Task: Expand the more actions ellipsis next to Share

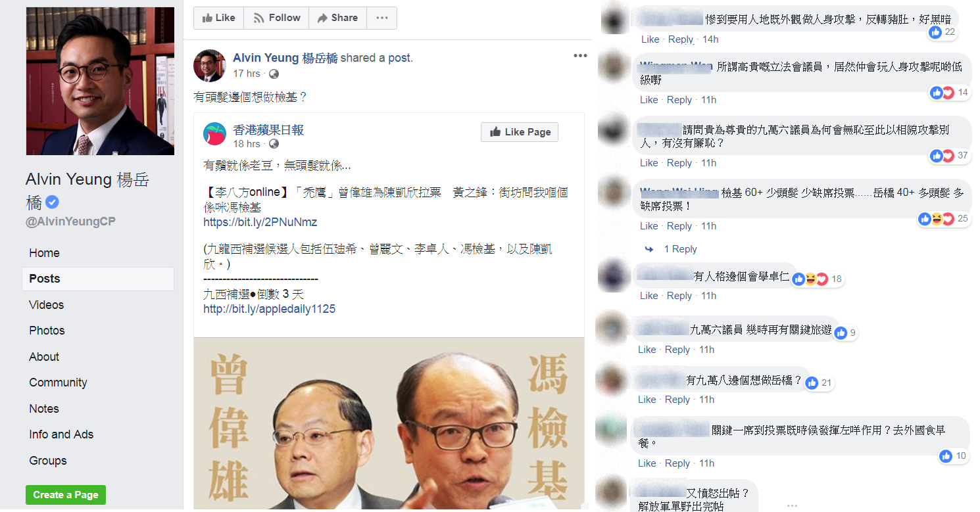Action: (381, 18)
